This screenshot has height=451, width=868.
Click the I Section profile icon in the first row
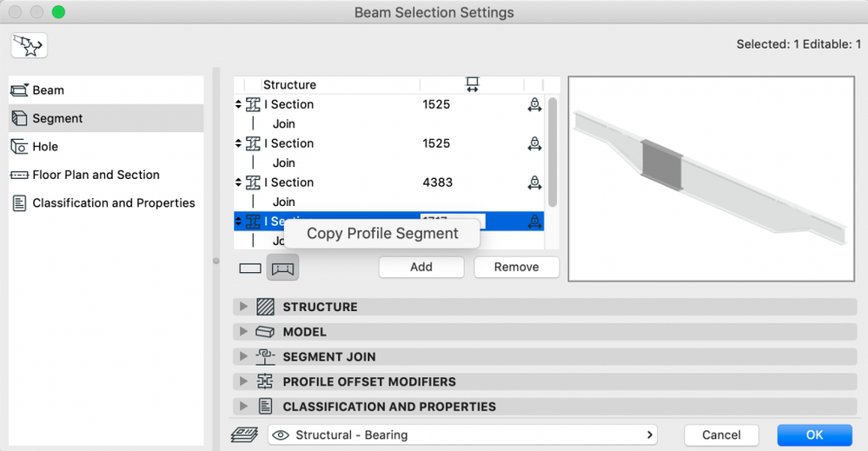point(254,104)
